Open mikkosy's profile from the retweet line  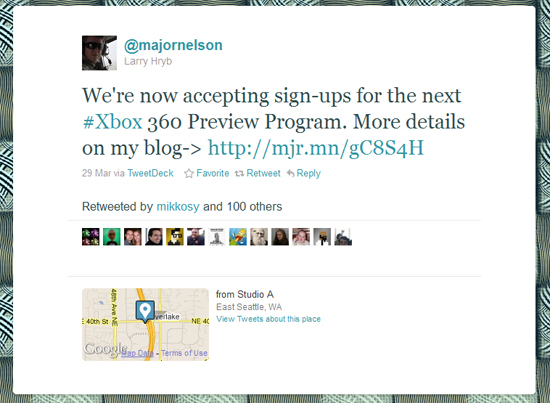pos(178,207)
